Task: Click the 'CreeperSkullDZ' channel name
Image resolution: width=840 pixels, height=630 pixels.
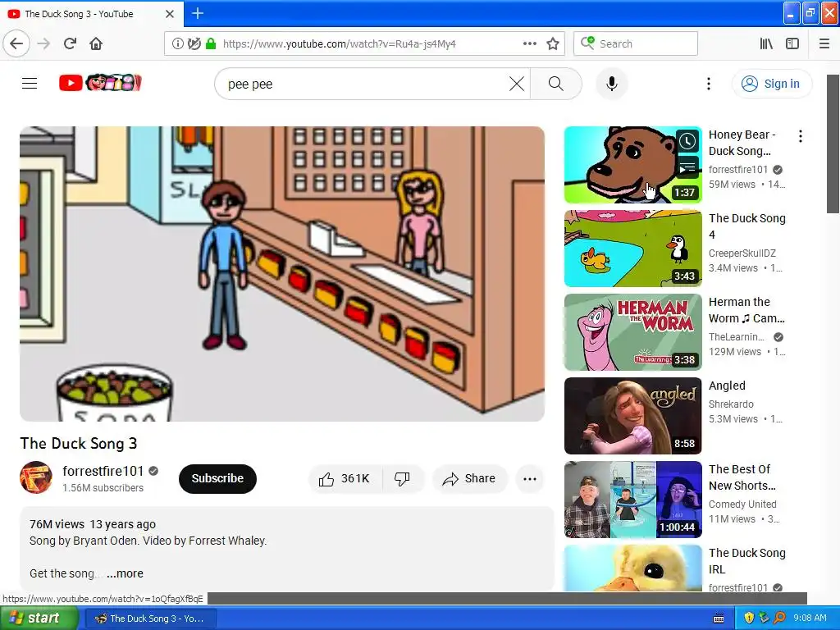Action: [x=742, y=253]
